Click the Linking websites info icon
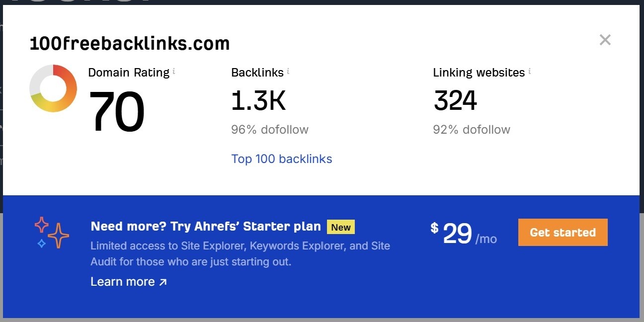The width and height of the screenshot is (644, 322). [x=529, y=72]
